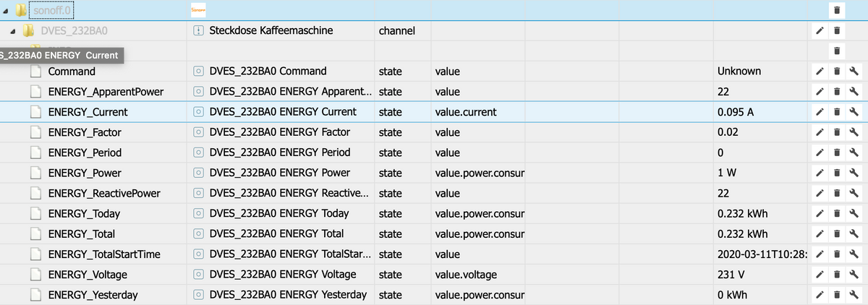Edit the Command object with pencil
Image resolution: width=868 pixels, height=305 pixels.
pos(820,72)
